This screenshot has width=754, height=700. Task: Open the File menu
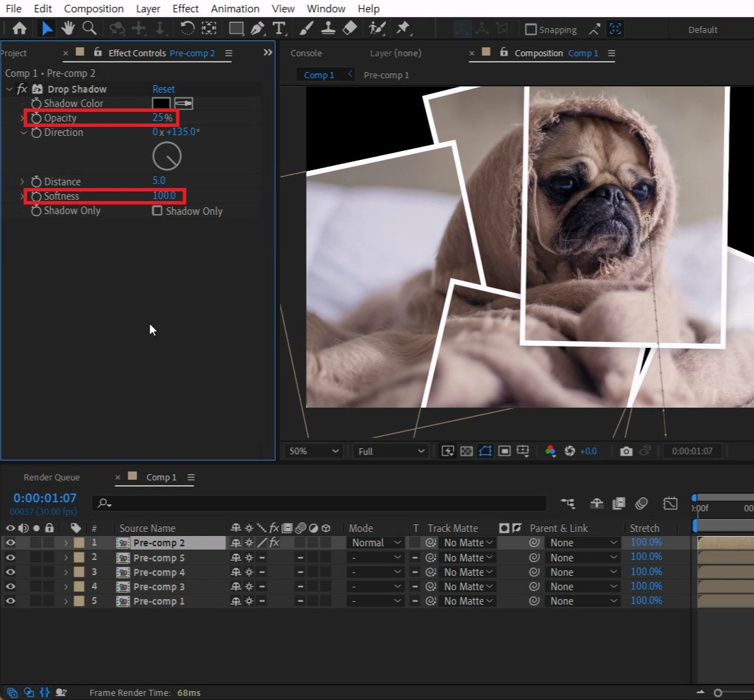tap(14, 9)
